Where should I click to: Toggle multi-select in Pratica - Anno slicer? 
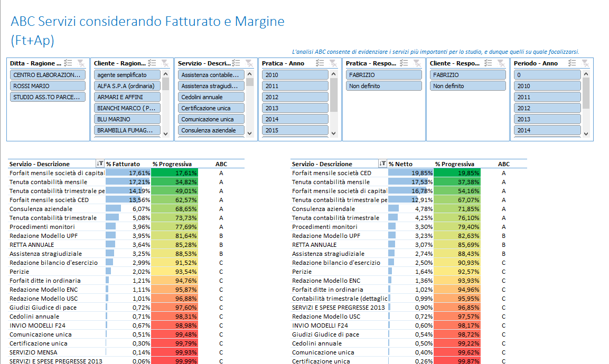(x=320, y=63)
